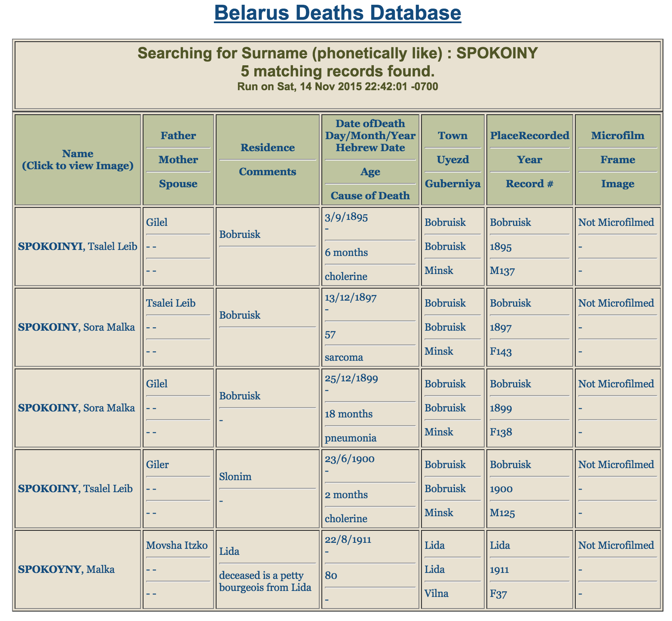Click Sora Malka's name in the 1897 death row
Viewport: 672px width, 621px height.
(76, 327)
